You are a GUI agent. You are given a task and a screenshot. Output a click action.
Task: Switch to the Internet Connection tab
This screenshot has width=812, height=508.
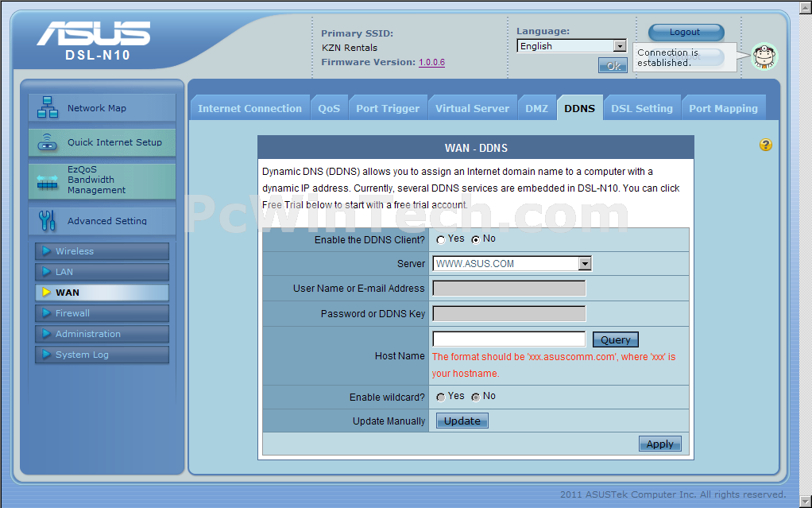(x=249, y=108)
